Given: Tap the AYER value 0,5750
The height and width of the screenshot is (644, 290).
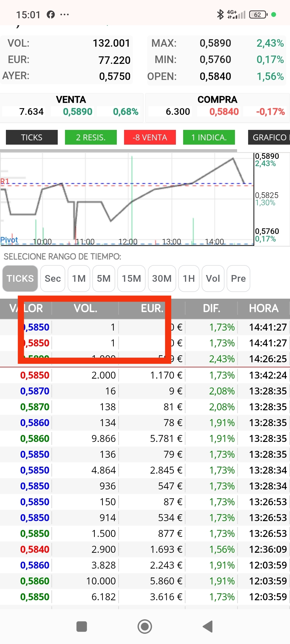Looking at the screenshot, I should (115, 76).
